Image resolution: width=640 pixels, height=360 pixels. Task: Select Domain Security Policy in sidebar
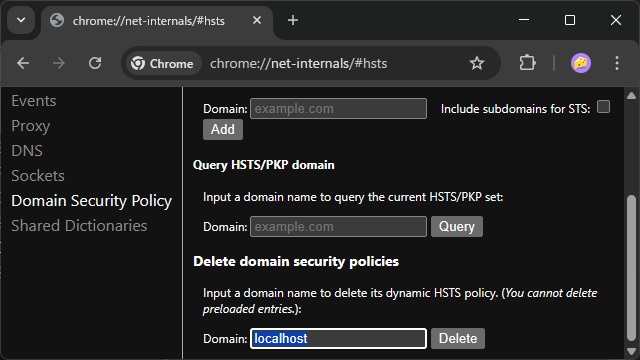pyautogui.click(x=91, y=201)
